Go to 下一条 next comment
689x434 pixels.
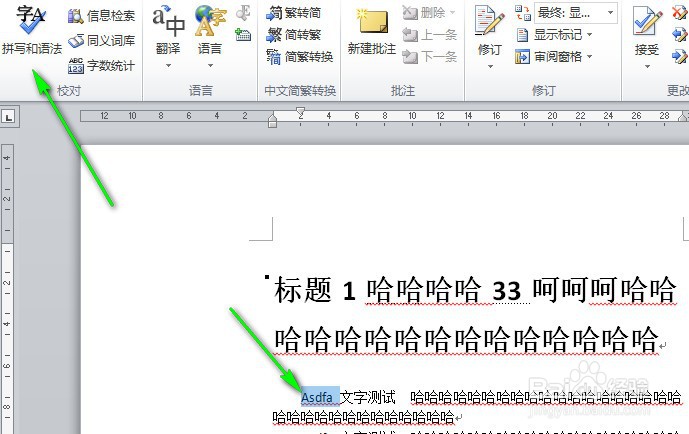pos(430,57)
